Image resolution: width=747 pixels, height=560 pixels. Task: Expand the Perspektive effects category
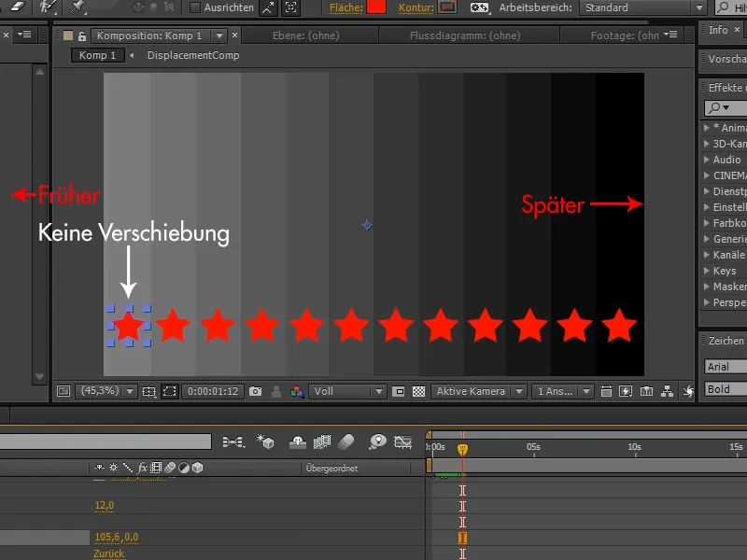[x=707, y=302]
